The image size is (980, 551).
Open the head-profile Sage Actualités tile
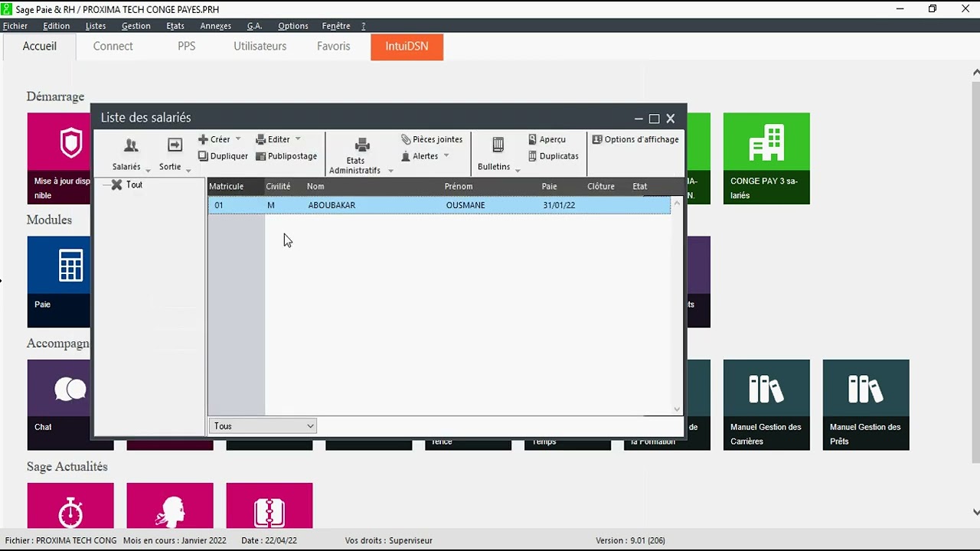(x=170, y=505)
